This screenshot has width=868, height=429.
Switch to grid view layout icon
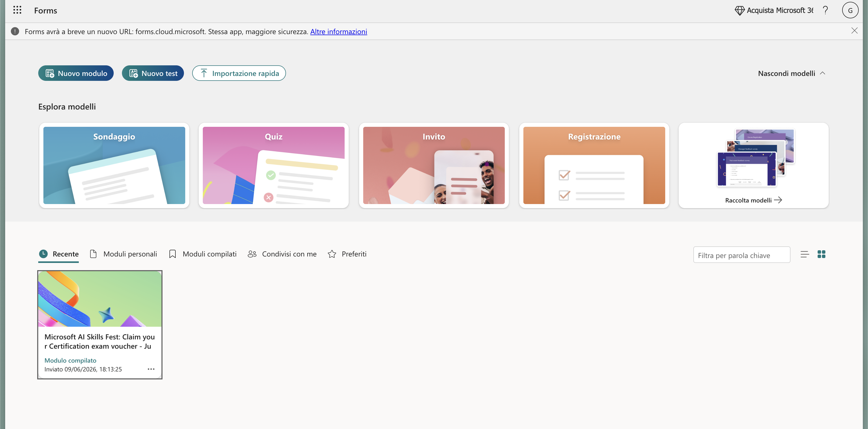[x=822, y=254]
